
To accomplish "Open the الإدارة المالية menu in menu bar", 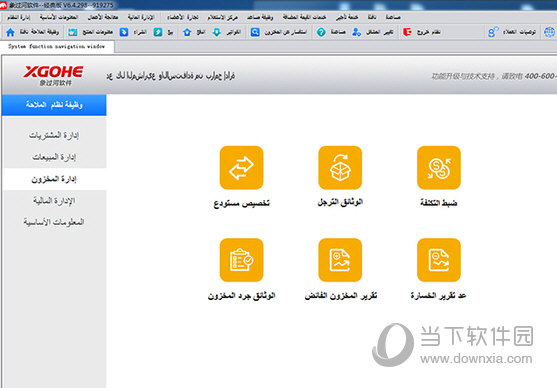I will [141, 17].
